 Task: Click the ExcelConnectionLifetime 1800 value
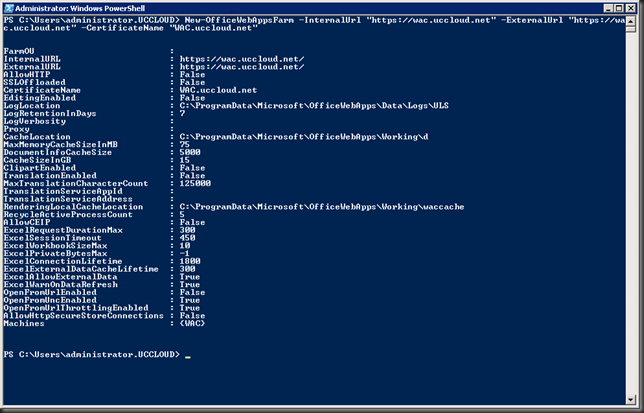point(190,261)
